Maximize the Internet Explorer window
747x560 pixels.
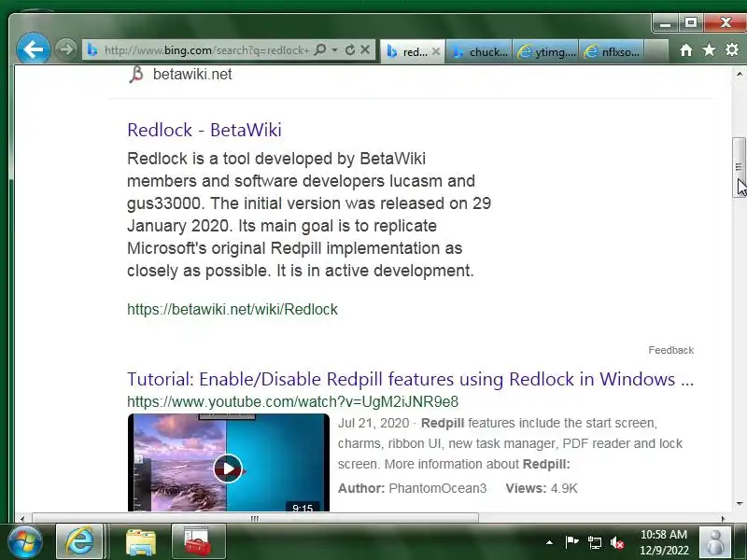(x=691, y=22)
